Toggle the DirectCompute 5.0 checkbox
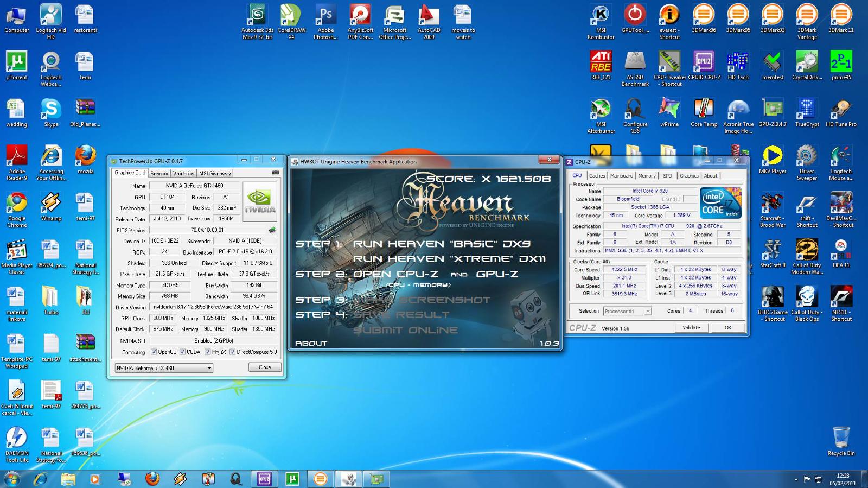868x488 pixels. (x=232, y=352)
